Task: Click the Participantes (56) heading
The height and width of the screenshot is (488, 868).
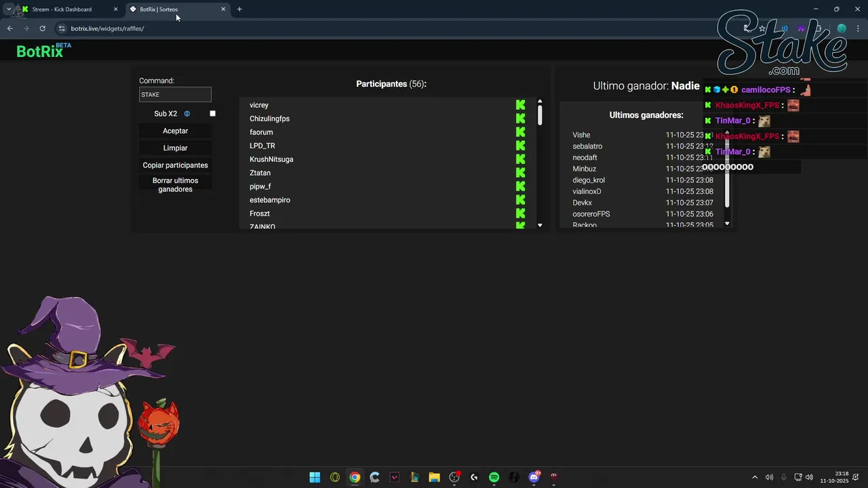Action: [391, 84]
